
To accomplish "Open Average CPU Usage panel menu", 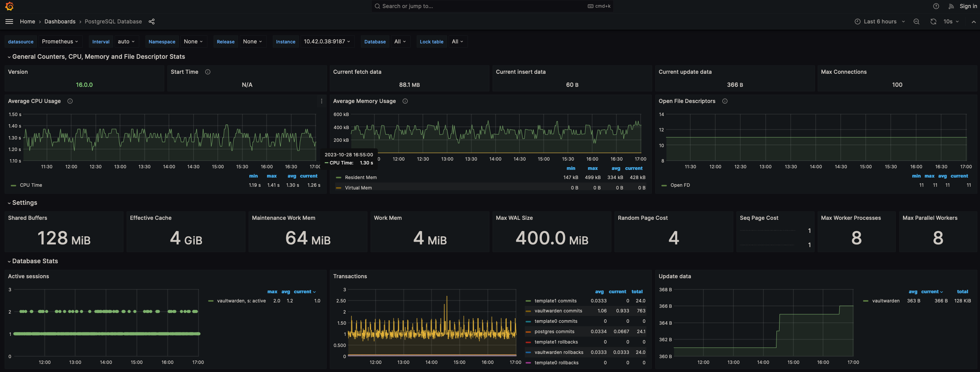I will pyautogui.click(x=322, y=101).
